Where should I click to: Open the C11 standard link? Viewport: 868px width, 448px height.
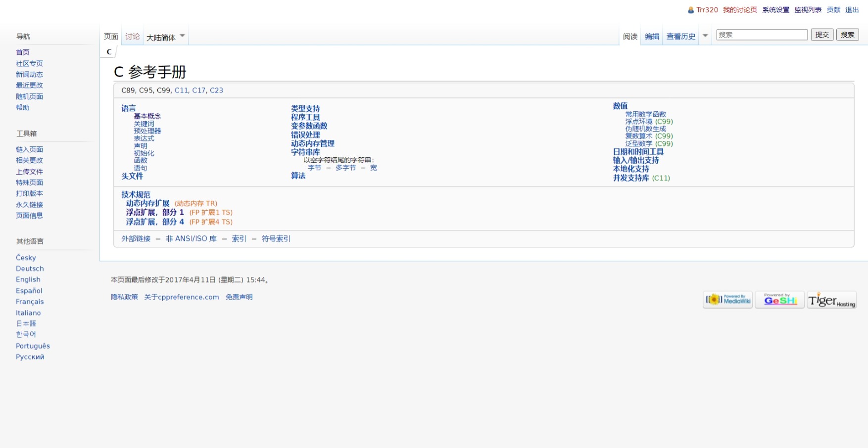coord(181,90)
